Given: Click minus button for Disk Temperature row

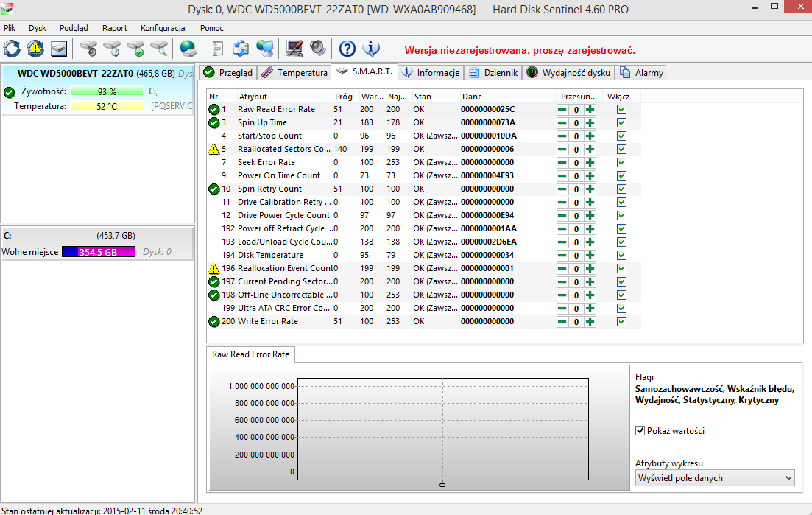Looking at the screenshot, I should click(562, 256).
